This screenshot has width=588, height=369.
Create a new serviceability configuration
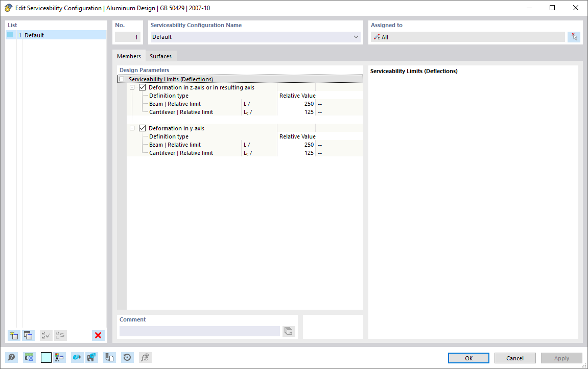tap(13, 335)
